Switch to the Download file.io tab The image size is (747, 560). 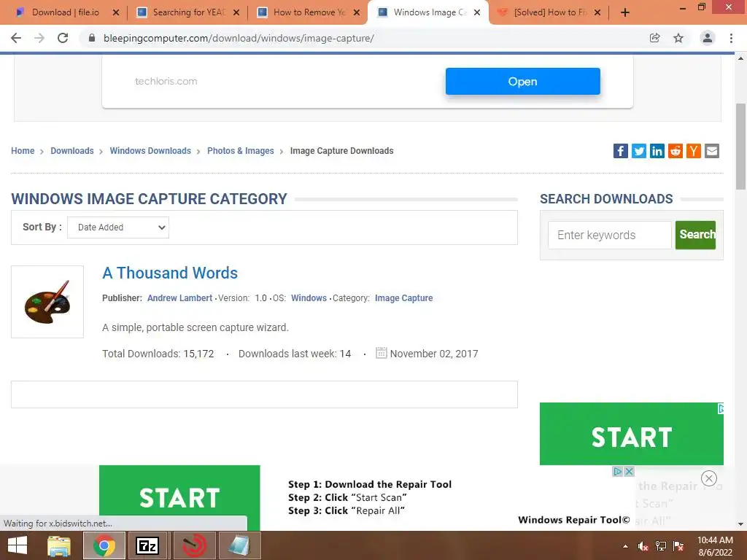[65, 12]
